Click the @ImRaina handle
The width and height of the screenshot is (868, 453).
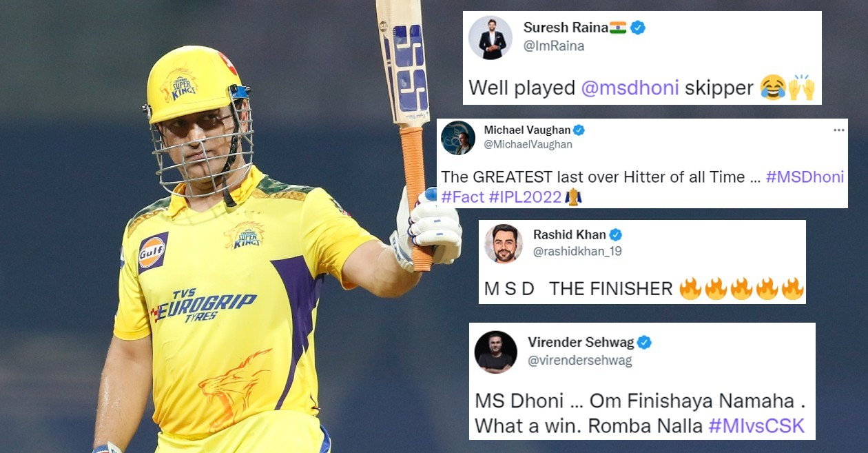coord(554,46)
